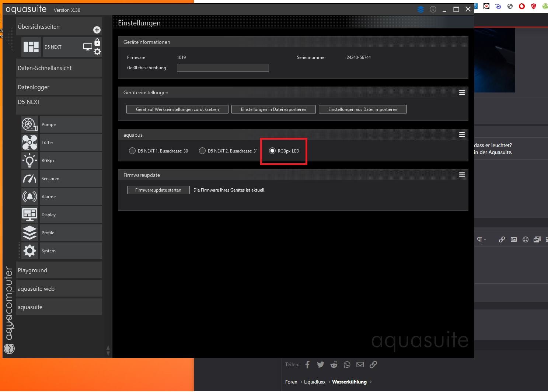Expand the Datenlogger section
This screenshot has width=548, height=392.
point(59,87)
